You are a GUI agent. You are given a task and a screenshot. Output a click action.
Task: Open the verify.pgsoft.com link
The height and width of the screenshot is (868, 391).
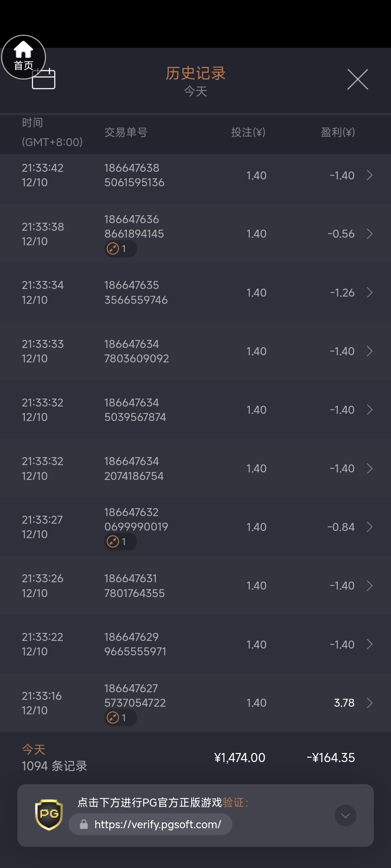coord(157,824)
